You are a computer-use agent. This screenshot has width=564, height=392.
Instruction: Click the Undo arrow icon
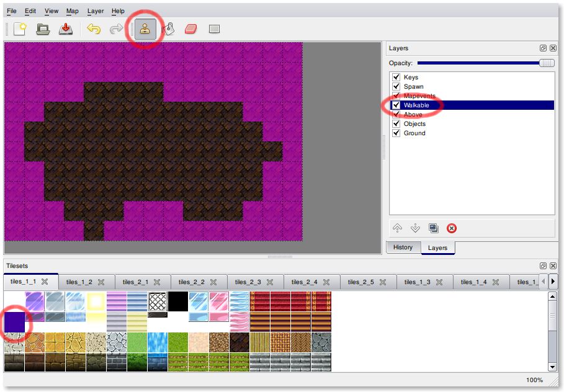click(94, 29)
